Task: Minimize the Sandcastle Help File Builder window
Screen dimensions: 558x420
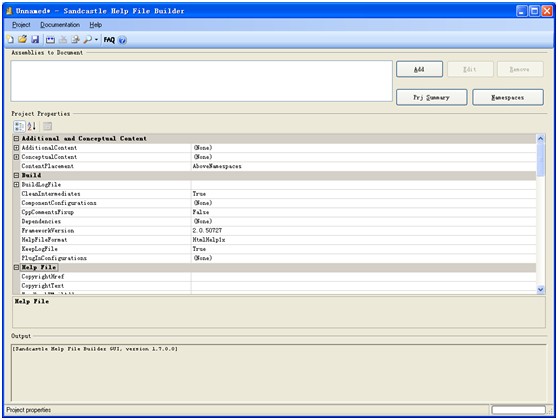Action: pyautogui.click(x=522, y=11)
